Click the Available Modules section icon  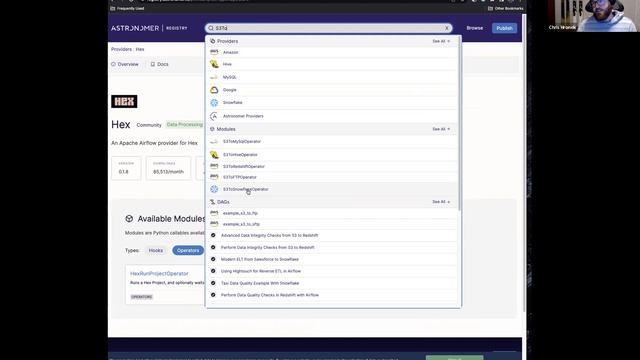click(x=129, y=219)
